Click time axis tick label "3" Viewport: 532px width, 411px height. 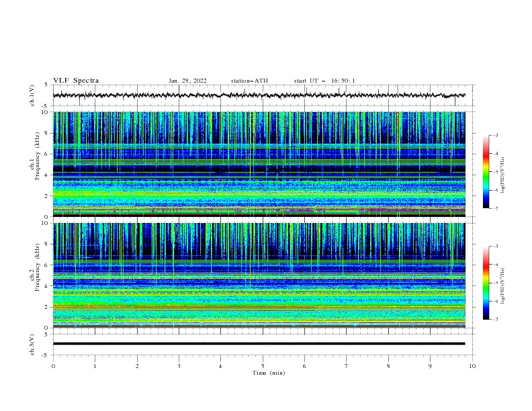[179, 366]
